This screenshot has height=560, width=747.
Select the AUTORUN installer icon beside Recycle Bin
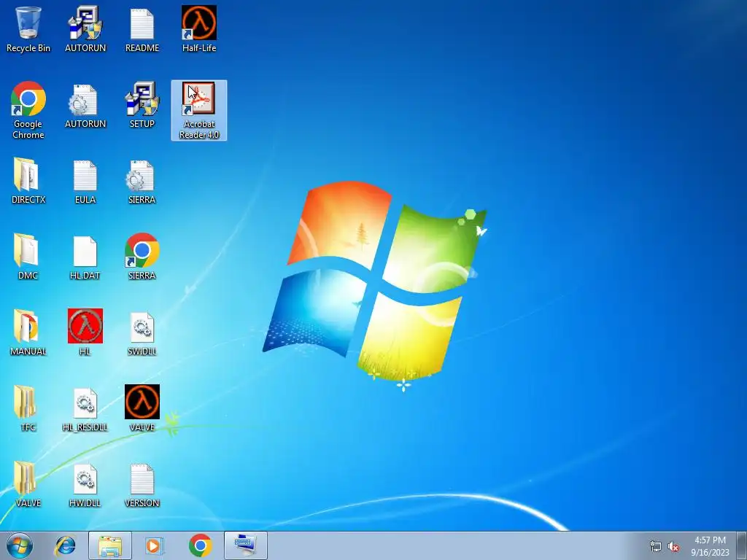tap(85, 29)
